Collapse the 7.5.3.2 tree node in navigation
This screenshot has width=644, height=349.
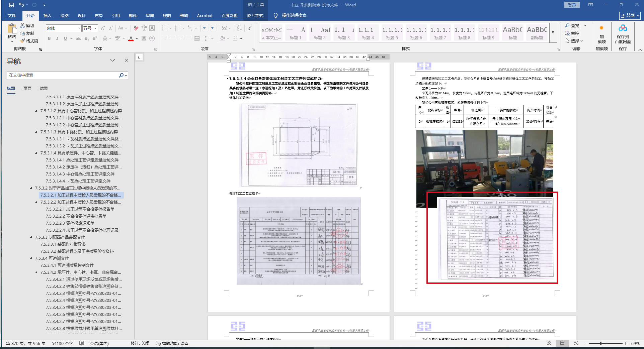(31, 188)
